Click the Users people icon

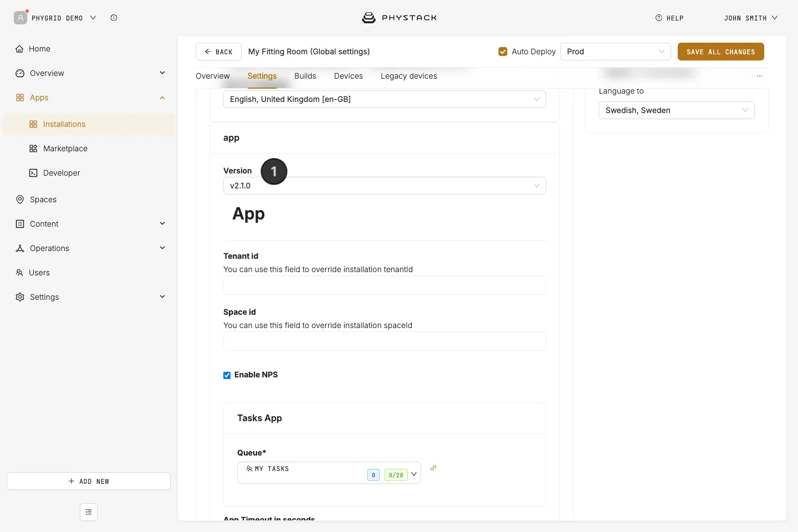[19, 273]
